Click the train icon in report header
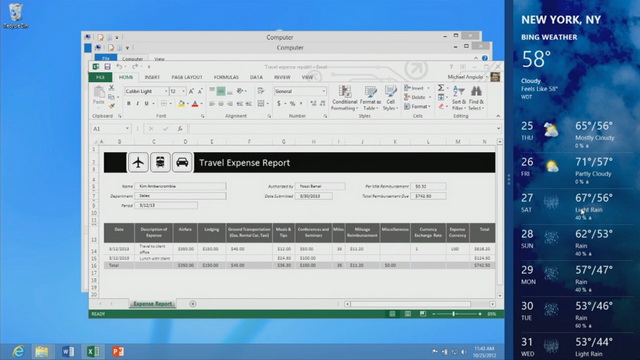 [x=160, y=162]
